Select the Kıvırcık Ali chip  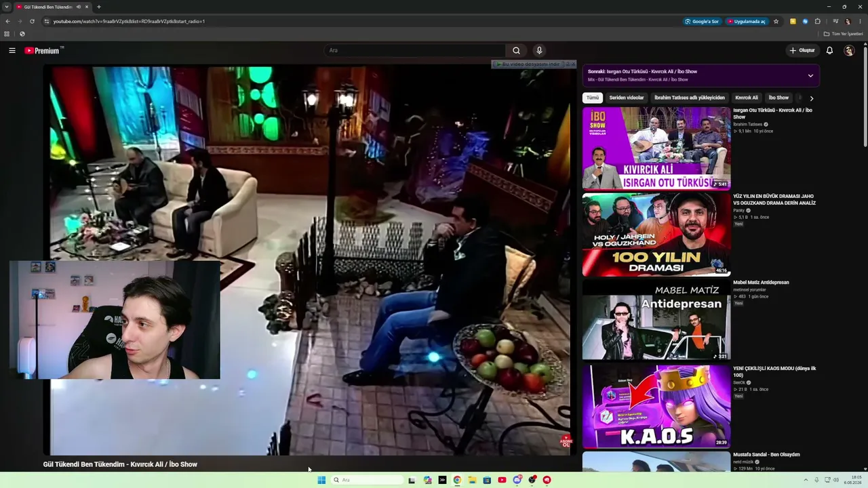747,98
